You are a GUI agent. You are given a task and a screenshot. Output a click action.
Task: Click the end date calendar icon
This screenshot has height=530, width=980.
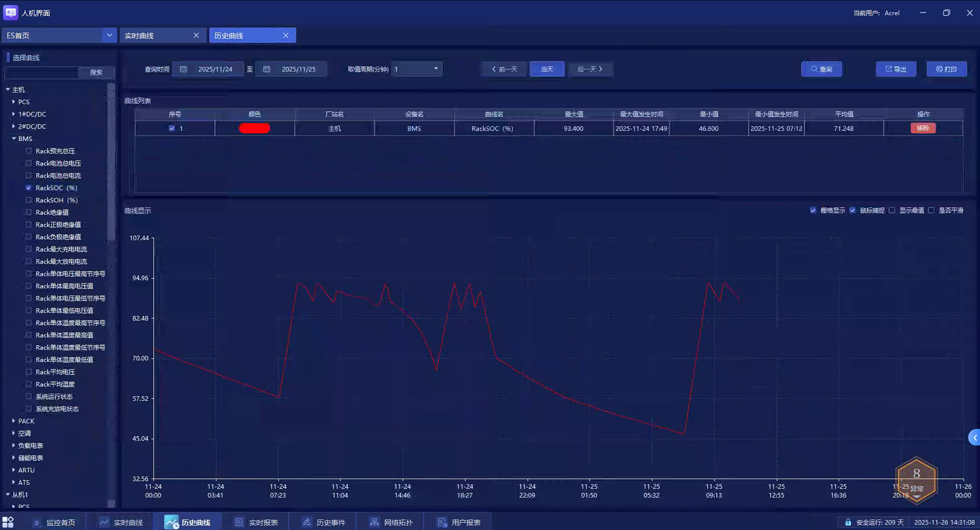(267, 69)
